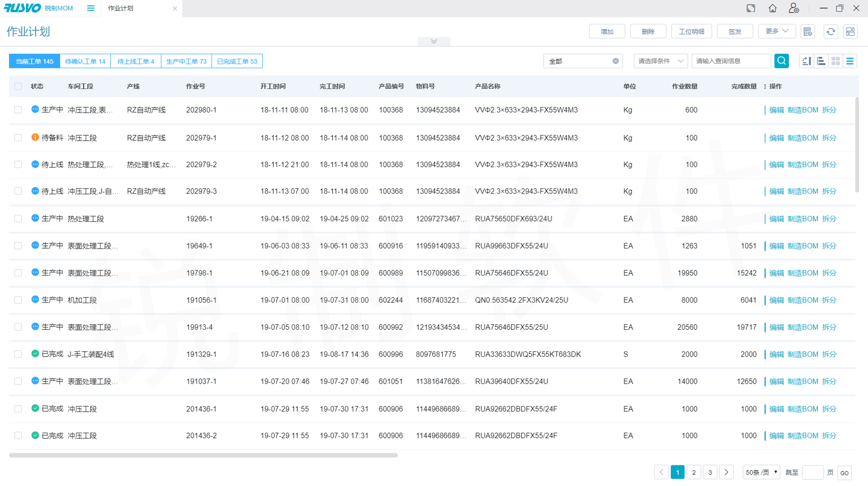
Task: Open the user settings icon
Action: point(793,8)
